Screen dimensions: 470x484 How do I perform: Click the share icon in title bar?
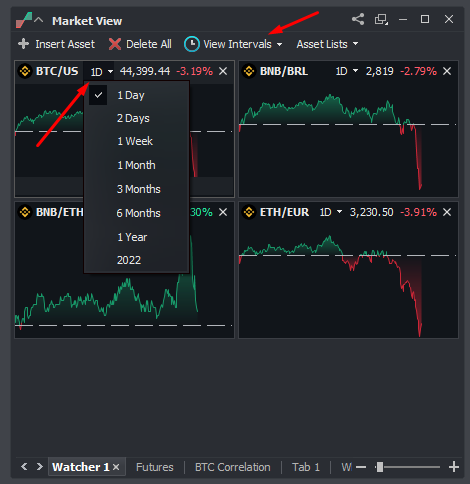pos(358,19)
